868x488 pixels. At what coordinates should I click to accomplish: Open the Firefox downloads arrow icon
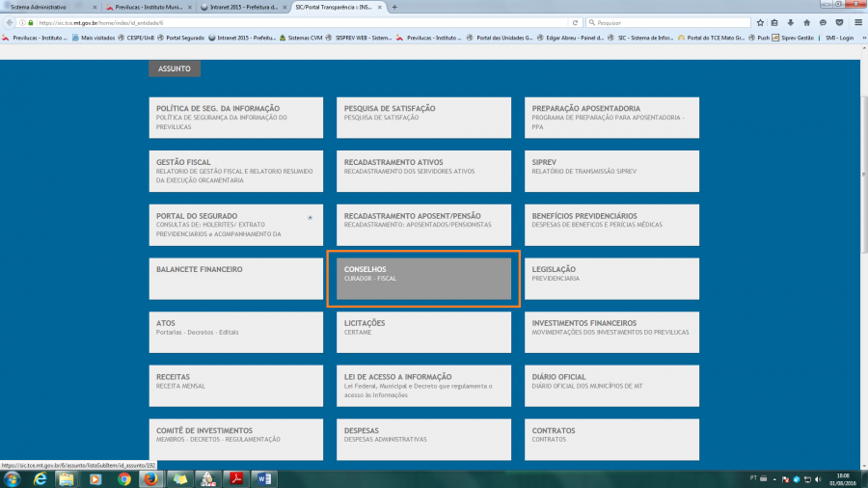791,22
